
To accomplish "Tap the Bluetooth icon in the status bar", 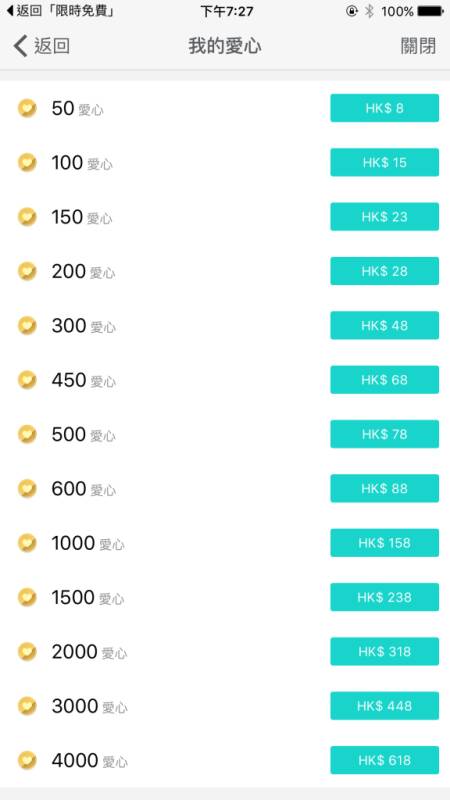I will tap(369, 11).
